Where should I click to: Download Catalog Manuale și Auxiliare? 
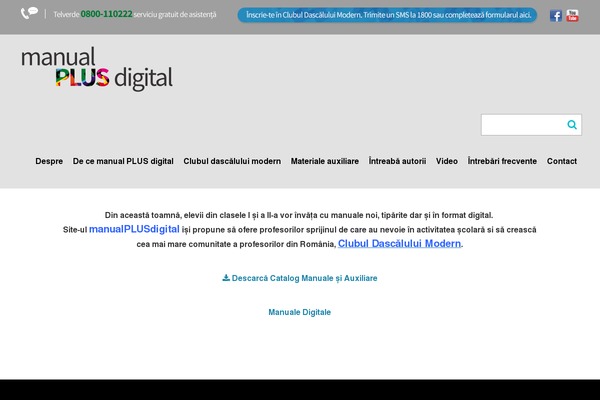pos(300,278)
